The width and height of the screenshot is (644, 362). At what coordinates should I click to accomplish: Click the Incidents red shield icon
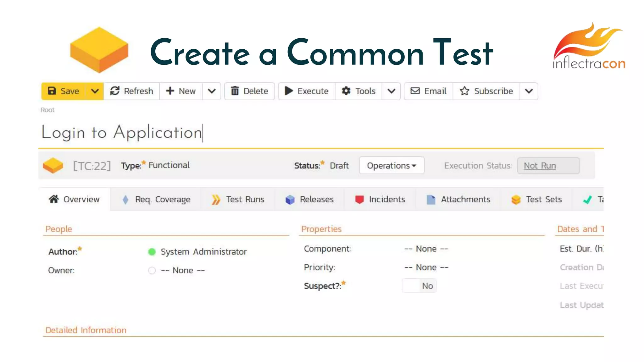pos(359,200)
